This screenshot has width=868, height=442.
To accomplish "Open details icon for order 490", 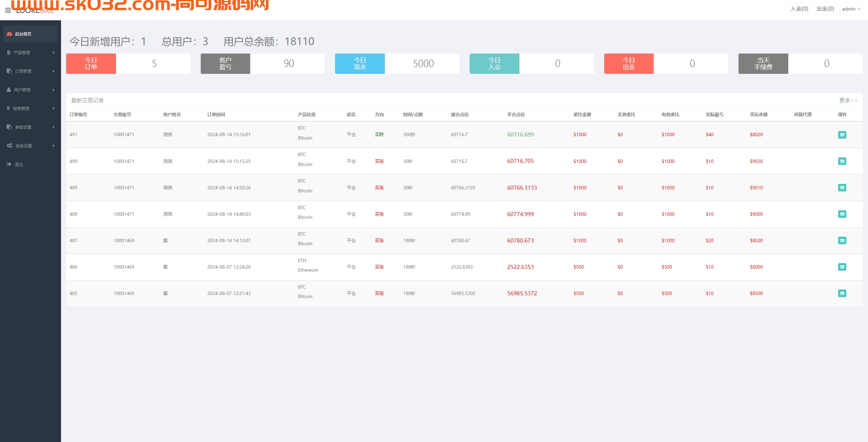I will point(842,161).
